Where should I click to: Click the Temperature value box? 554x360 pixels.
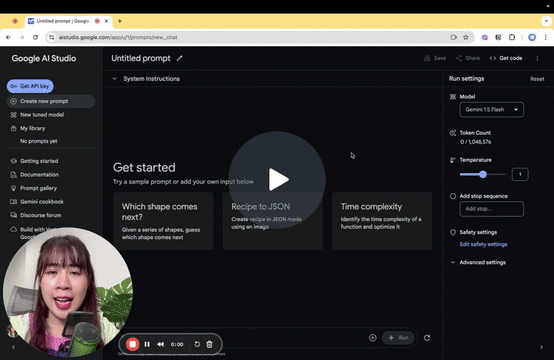520,174
